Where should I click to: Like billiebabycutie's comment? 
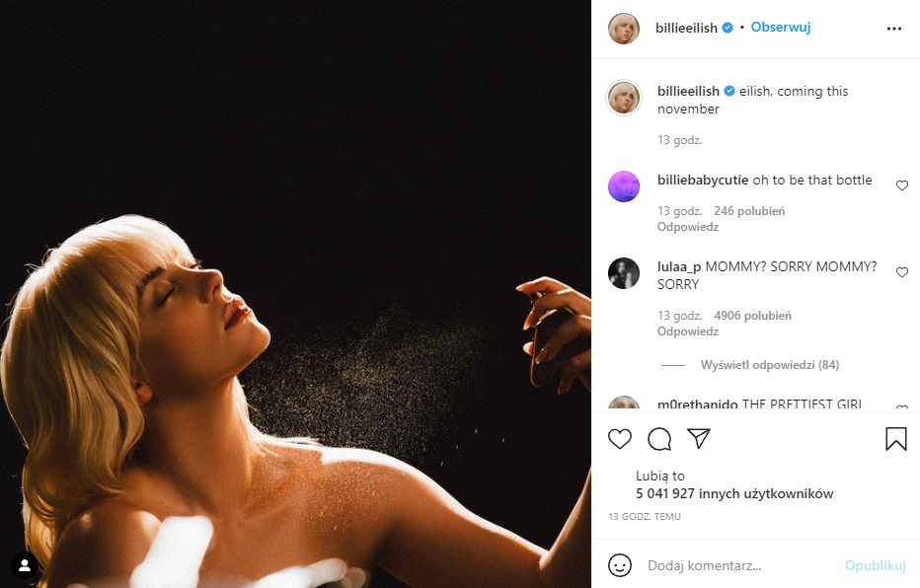[901, 185]
